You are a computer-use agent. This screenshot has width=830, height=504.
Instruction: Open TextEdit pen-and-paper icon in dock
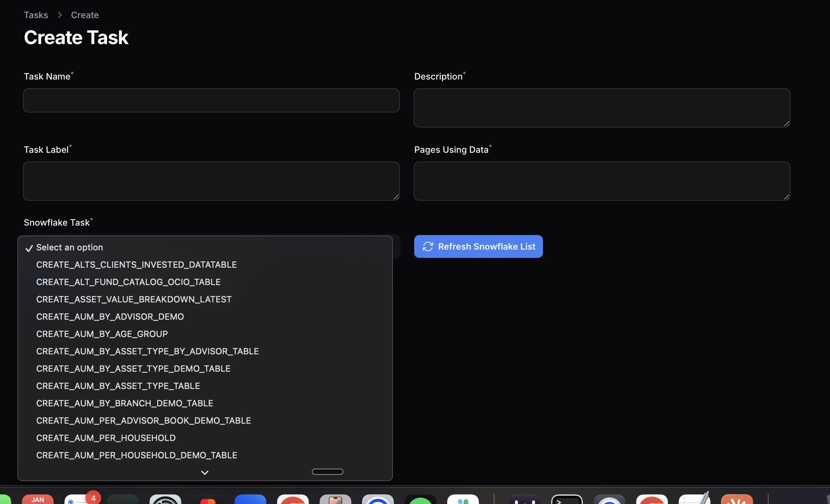[x=695, y=498]
